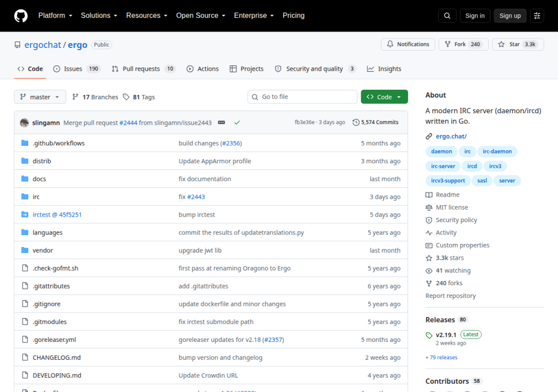The width and height of the screenshot is (558, 392).
Task: Click the irctest submodule icon
Action: [25, 215]
